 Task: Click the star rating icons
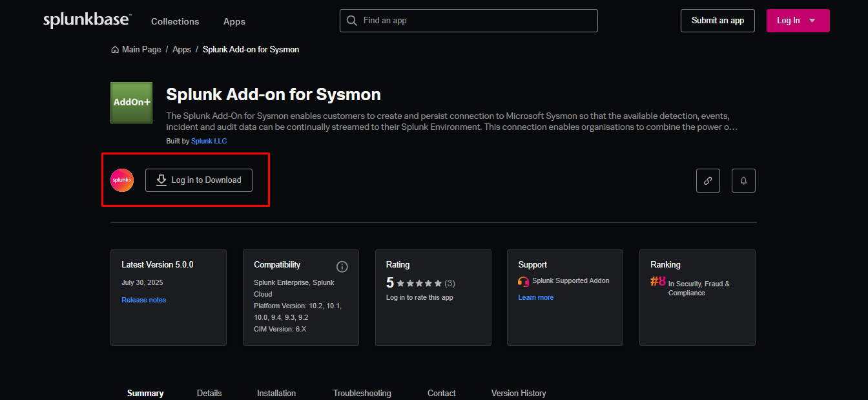coord(419,283)
